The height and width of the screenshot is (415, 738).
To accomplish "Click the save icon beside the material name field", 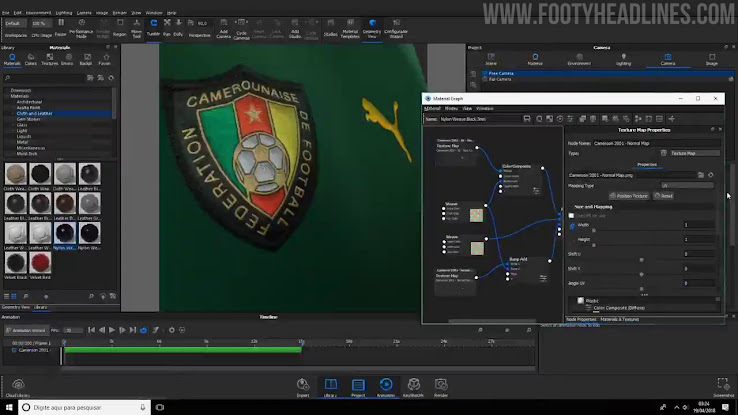I will tap(527, 119).
